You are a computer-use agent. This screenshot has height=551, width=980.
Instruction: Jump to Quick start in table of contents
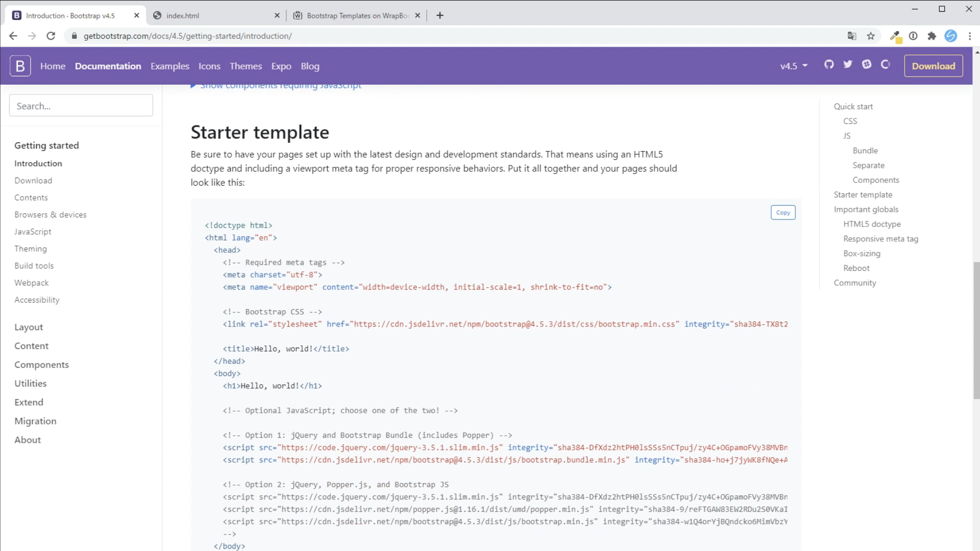853,107
